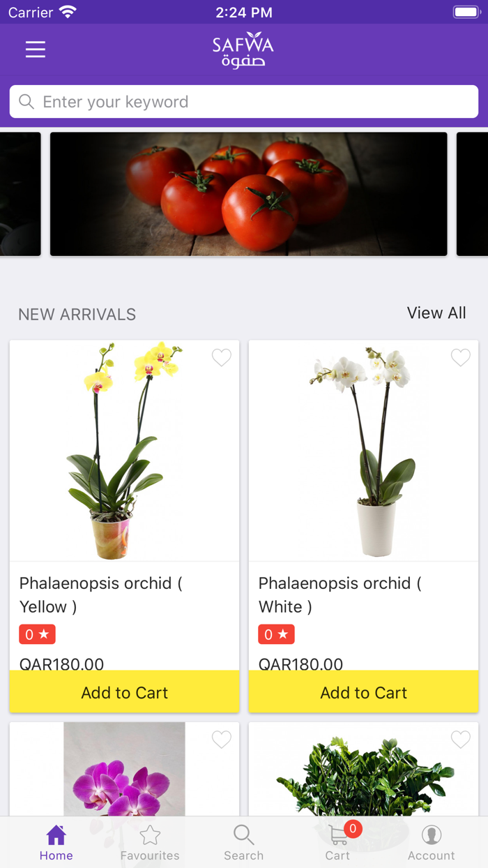Screen dimensions: 488x868
Task: Toggle heart on the purple orchid card
Action: click(222, 740)
